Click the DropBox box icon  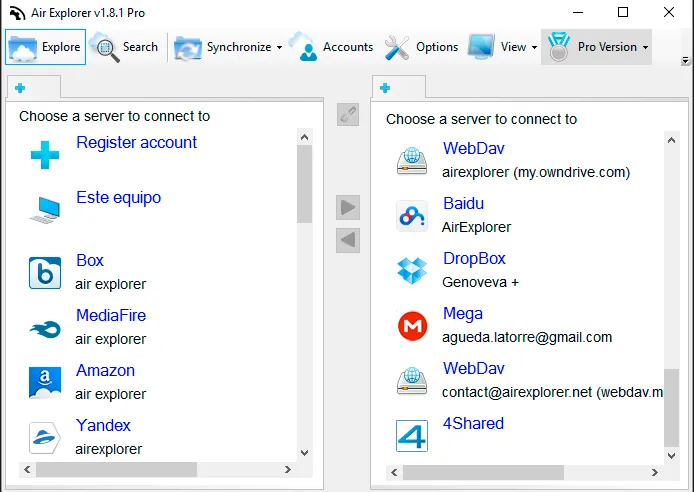click(x=412, y=271)
